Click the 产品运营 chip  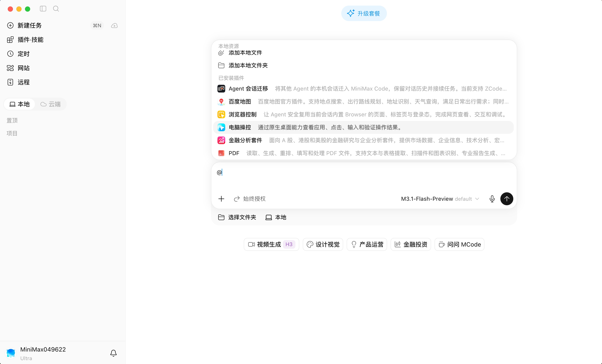[x=367, y=244]
